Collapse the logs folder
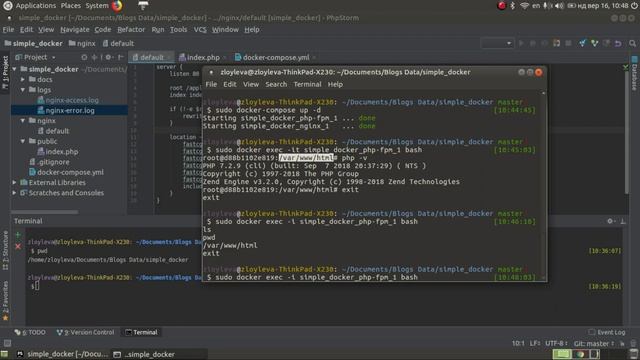 23,90
